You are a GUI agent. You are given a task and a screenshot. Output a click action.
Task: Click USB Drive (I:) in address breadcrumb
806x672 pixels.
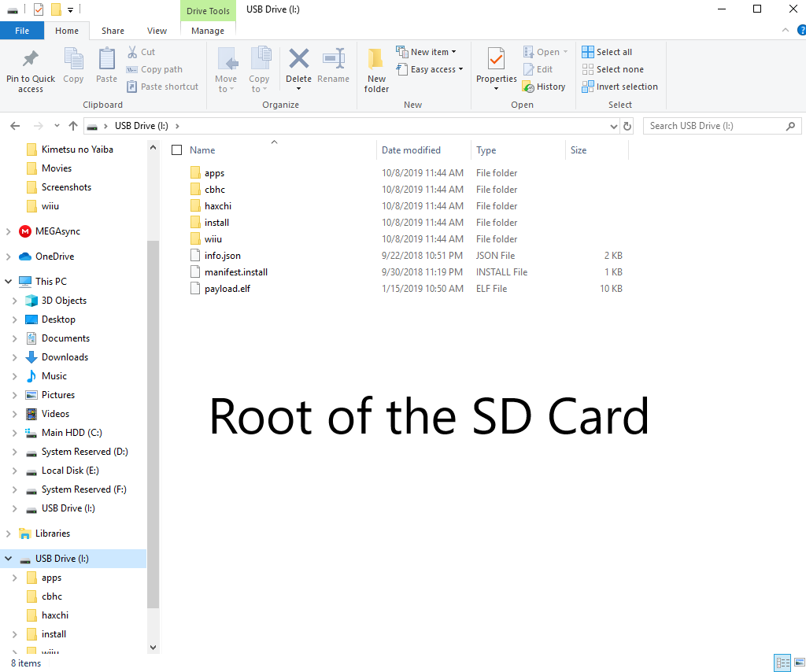[x=142, y=126]
